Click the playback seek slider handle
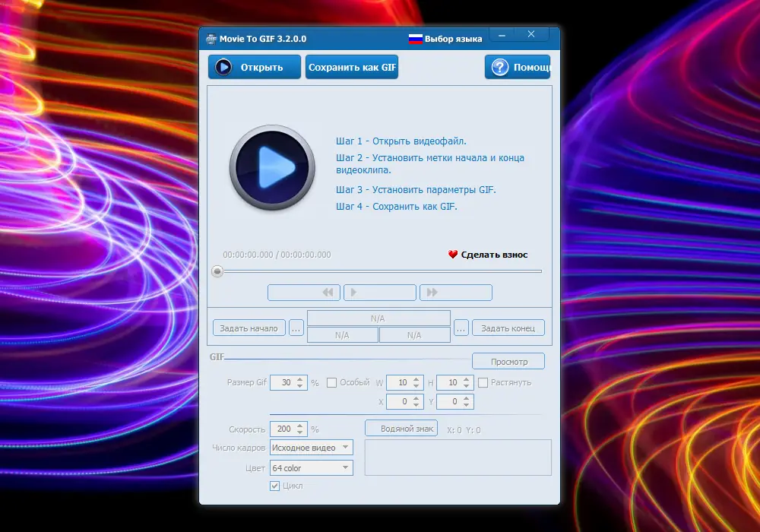This screenshot has width=760, height=532. click(217, 271)
